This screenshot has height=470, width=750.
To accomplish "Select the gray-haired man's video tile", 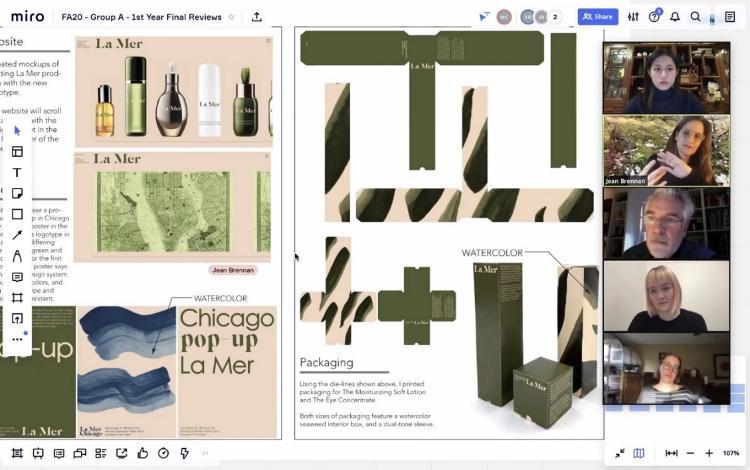I will (x=667, y=223).
